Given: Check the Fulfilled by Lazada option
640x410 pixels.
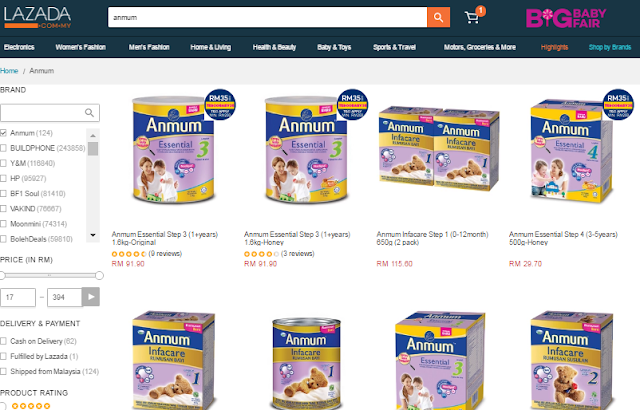Looking at the screenshot, I should click(3, 356).
